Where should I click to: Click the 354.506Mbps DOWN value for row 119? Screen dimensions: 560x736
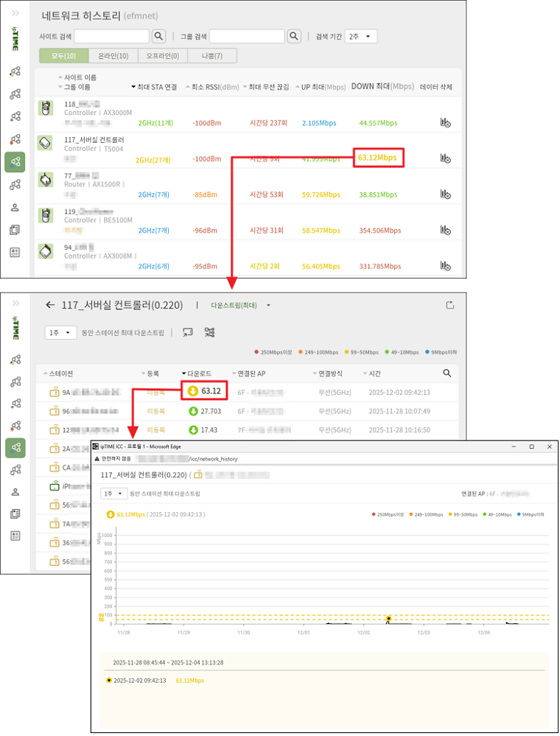click(x=380, y=231)
